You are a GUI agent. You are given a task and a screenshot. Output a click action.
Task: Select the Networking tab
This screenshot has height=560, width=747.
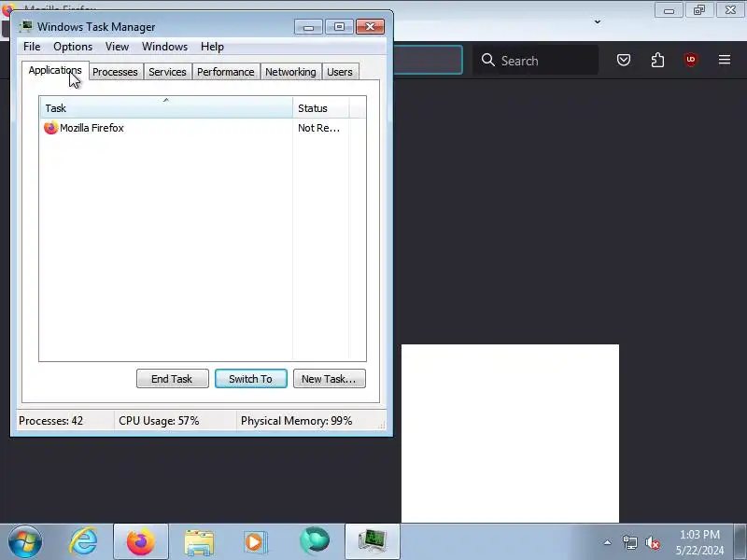(x=290, y=72)
